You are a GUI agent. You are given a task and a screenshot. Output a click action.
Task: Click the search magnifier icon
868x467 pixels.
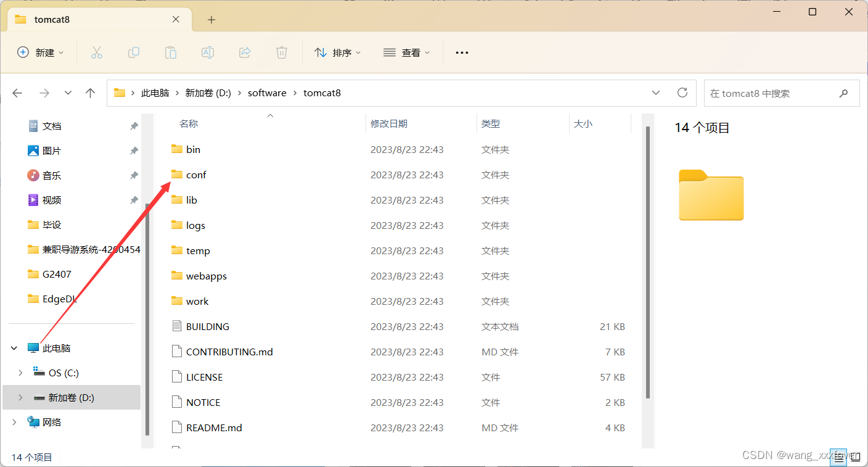(844, 93)
